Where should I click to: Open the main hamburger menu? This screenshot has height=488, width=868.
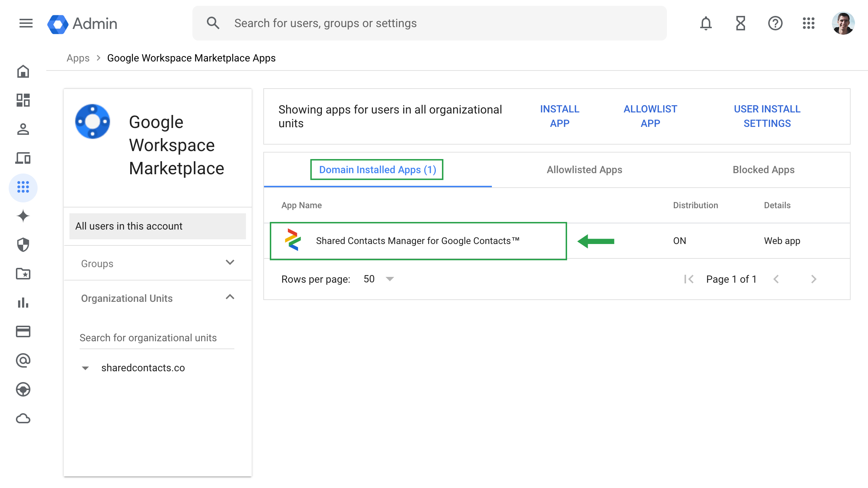coord(26,23)
